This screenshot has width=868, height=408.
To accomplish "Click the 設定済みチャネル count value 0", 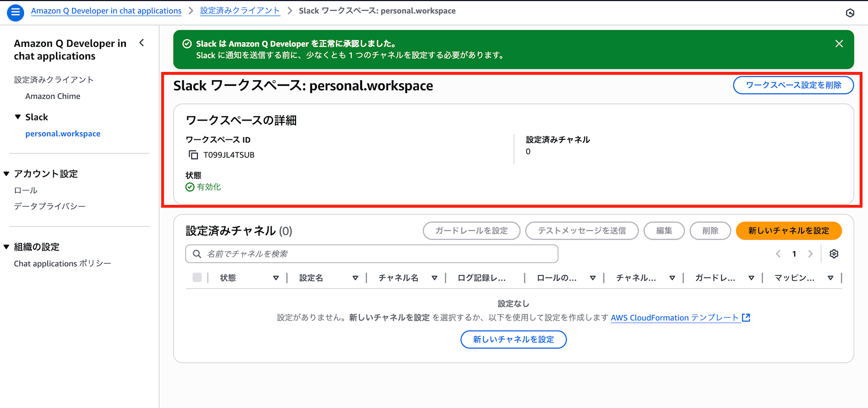I will click(528, 151).
